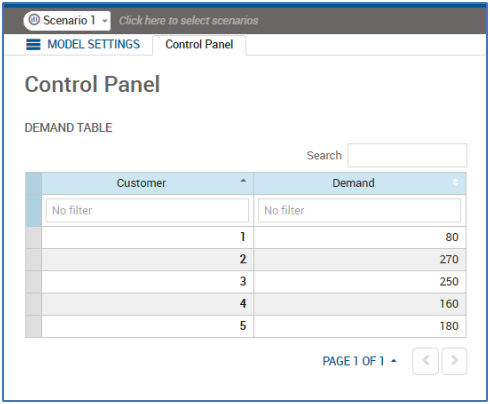Image resolution: width=490 pixels, height=404 pixels.
Task: Sort by the Customer column header
Action: (147, 183)
